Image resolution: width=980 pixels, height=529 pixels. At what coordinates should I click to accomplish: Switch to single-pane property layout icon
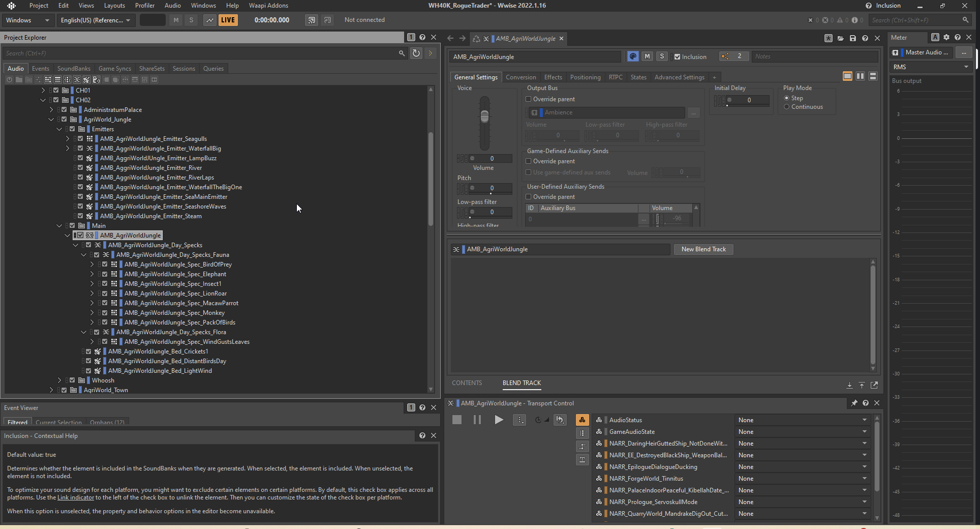tap(847, 76)
